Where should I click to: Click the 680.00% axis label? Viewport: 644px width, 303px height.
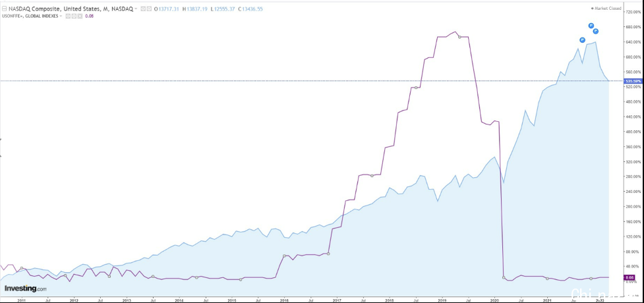click(634, 27)
